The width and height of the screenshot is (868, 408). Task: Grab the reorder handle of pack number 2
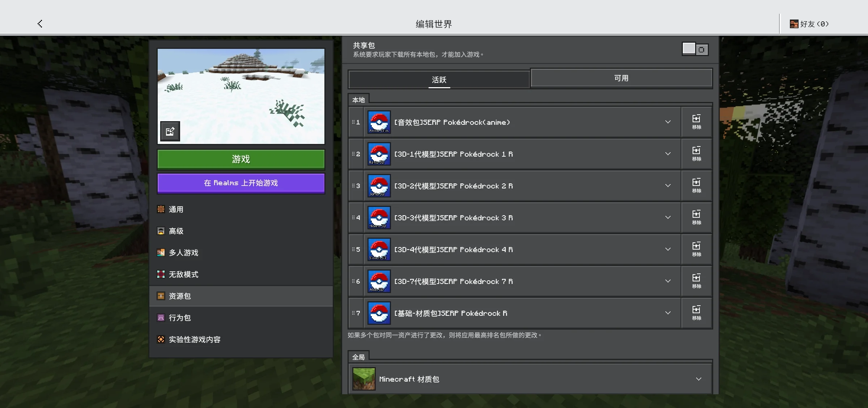354,154
